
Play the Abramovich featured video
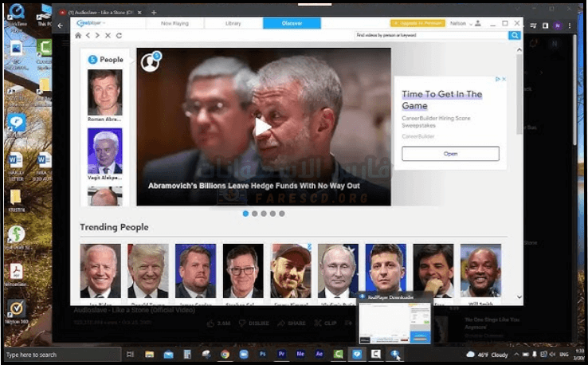point(263,127)
